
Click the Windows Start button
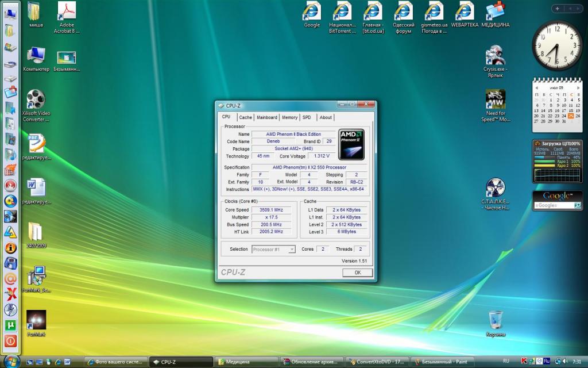11,362
